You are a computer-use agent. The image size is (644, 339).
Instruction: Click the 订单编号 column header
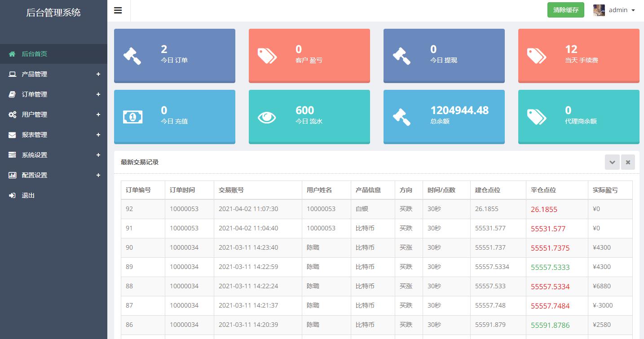coord(138,190)
